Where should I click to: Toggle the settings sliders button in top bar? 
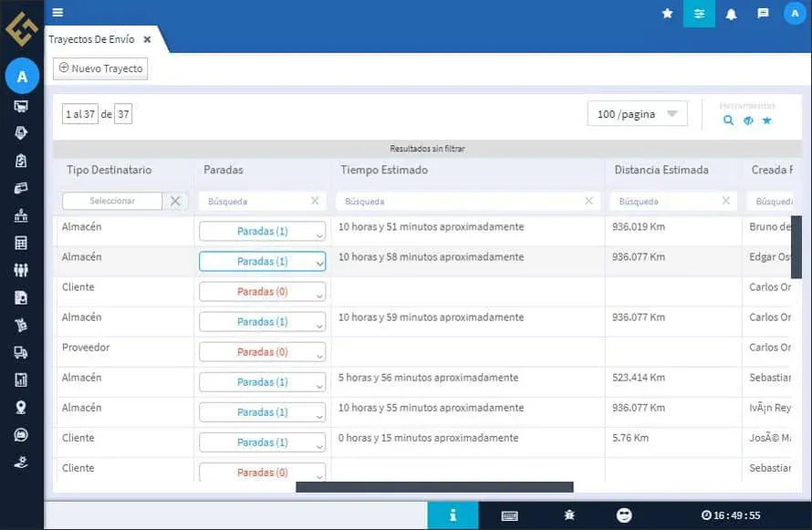(699, 14)
